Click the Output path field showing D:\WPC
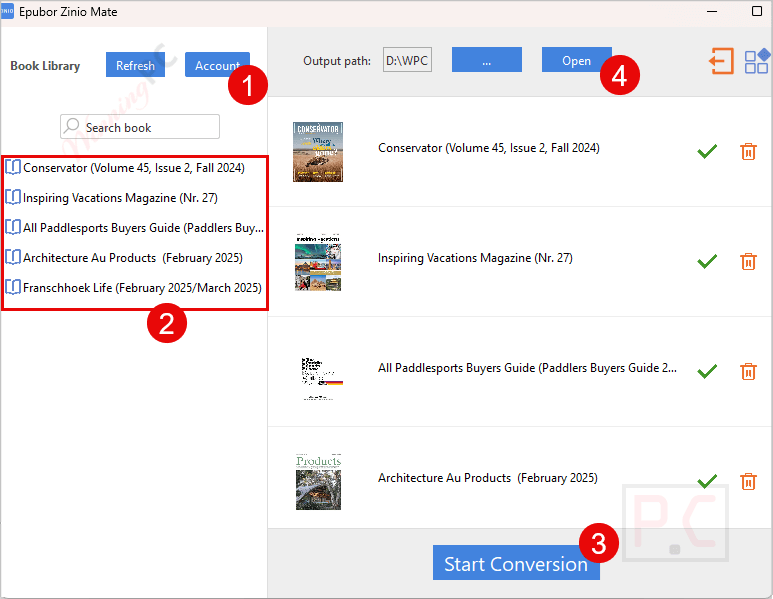Image resolution: width=773 pixels, height=599 pixels. [407, 60]
